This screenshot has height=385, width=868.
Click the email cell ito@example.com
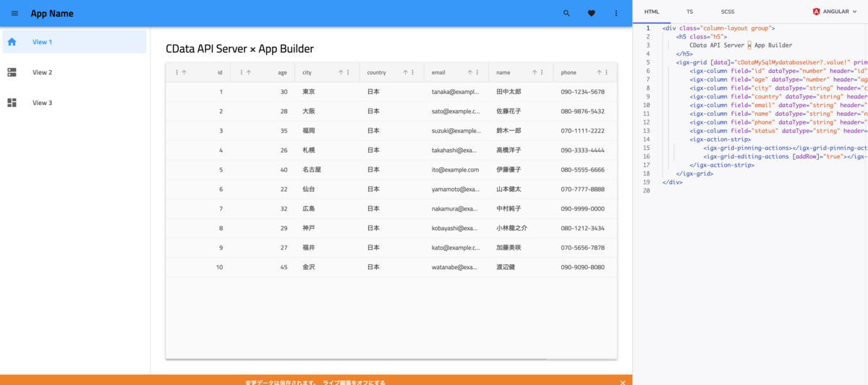point(456,169)
